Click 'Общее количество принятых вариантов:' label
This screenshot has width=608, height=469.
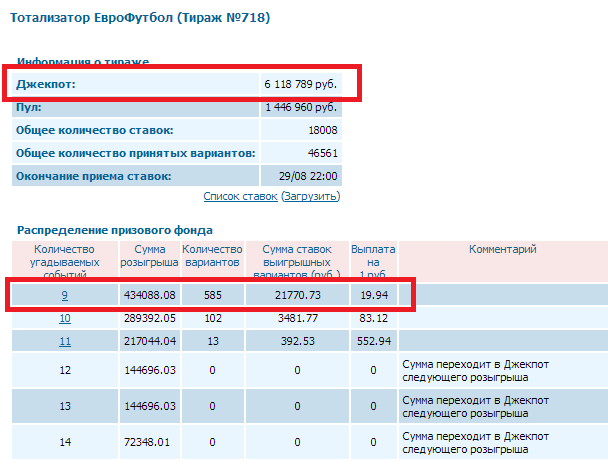pyautogui.click(x=136, y=153)
